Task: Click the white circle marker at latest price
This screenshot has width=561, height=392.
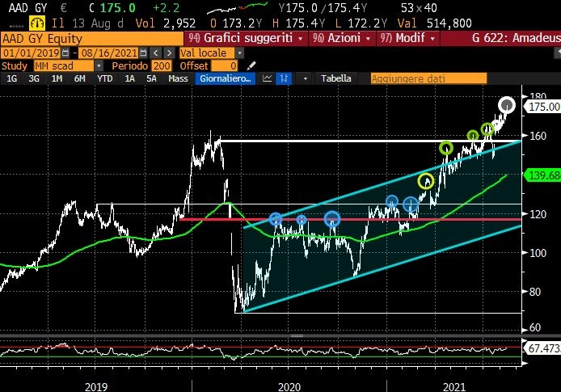Action: coord(507,105)
